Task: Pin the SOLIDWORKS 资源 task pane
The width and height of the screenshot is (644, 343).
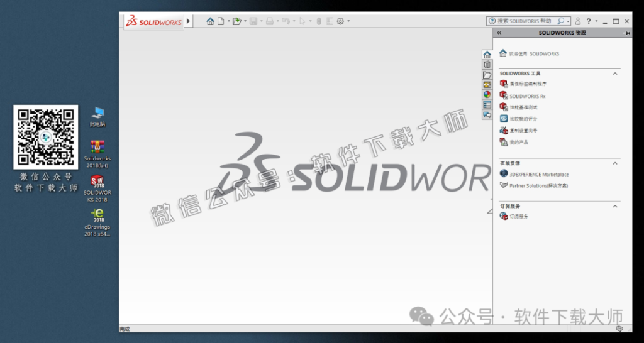Action: click(x=627, y=33)
